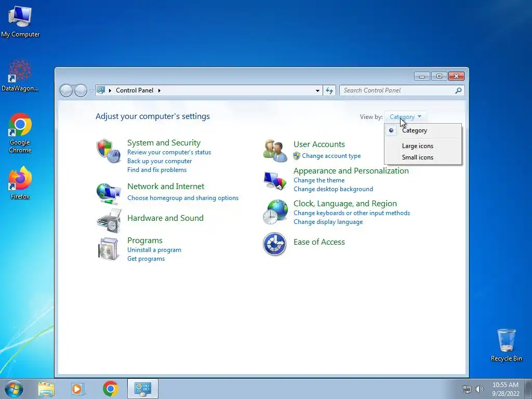Click the magnifier icon in the search box
This screenshot has height=399, width=532.
458,90
